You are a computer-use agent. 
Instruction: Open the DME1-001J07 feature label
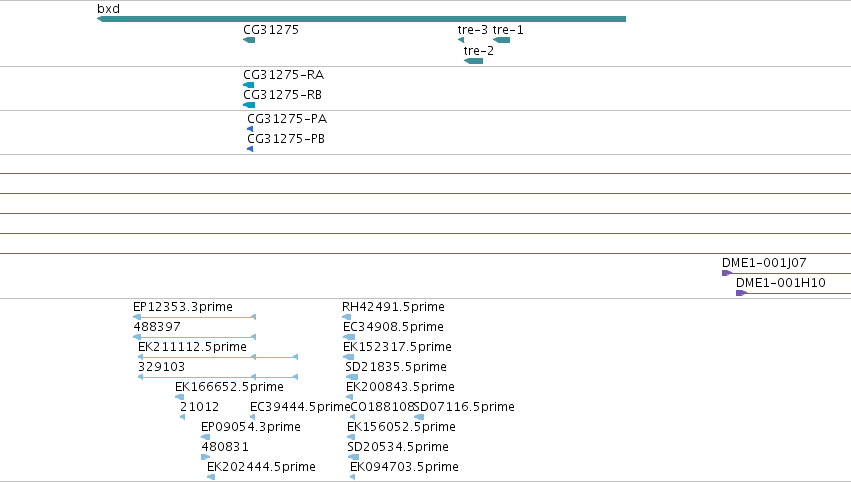tap(764, 263)
